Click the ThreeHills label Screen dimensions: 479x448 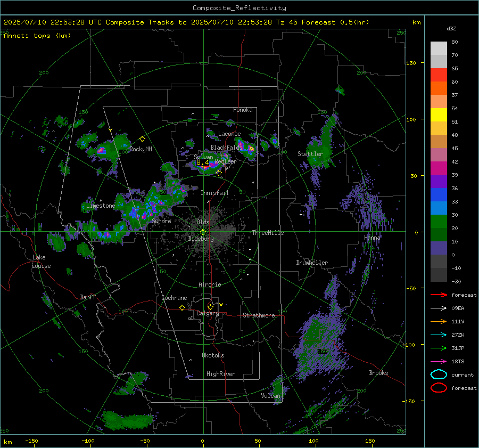click(x=268, y=233)
